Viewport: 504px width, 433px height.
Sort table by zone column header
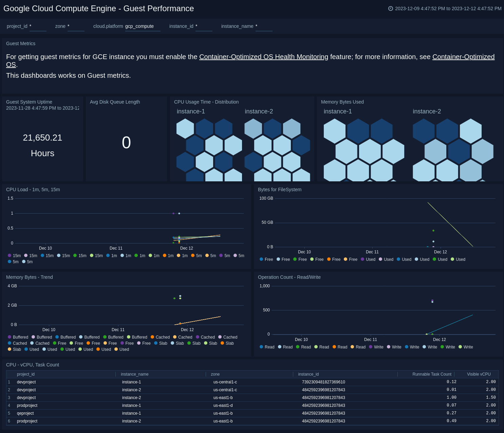click(215, 374)
